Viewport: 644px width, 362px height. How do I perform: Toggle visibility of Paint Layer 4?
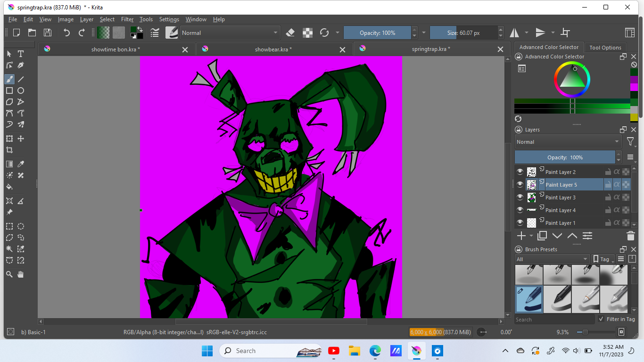click(520, 210)
